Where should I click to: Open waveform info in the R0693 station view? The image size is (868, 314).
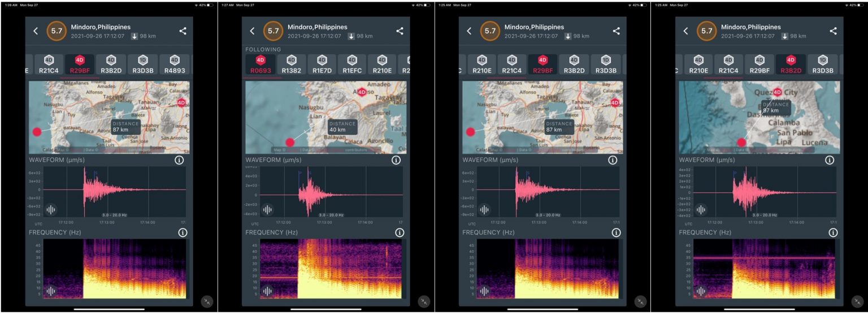pos(396,160)
